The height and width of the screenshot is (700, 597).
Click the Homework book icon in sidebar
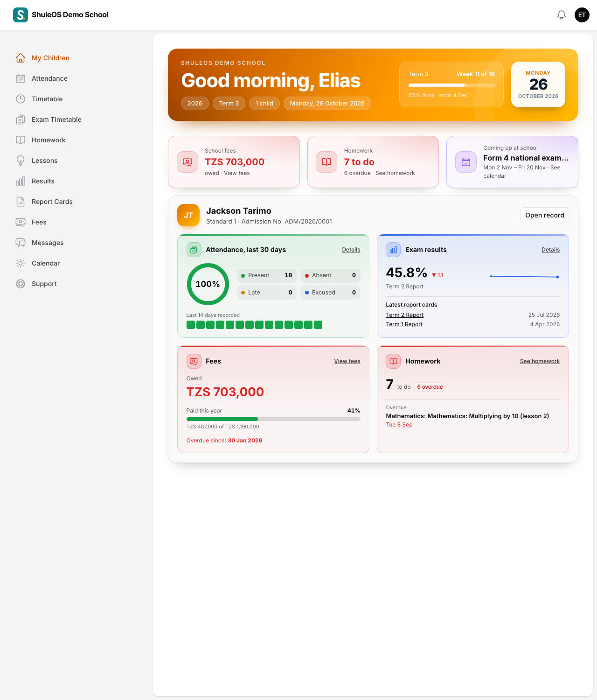(x=21, y=140)
